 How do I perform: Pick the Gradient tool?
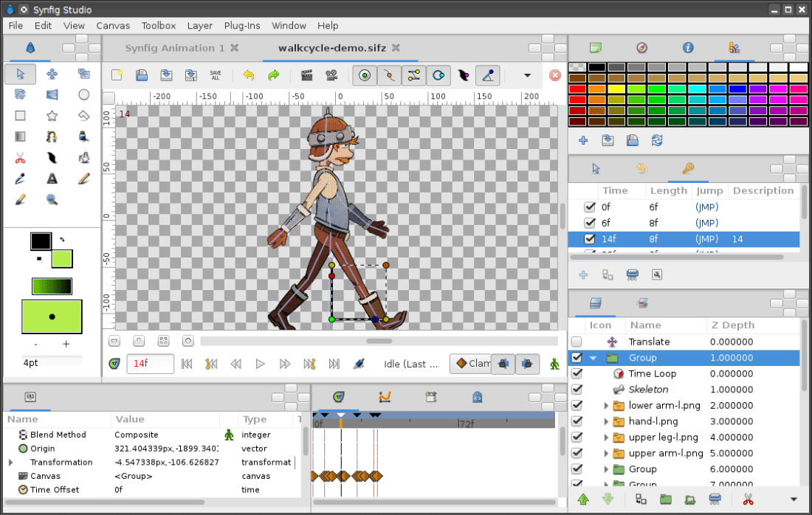(x=20, y=136)
